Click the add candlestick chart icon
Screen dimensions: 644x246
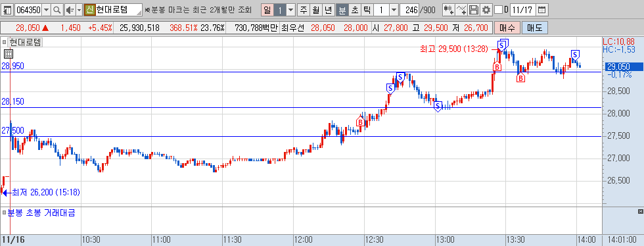point(449,9)
